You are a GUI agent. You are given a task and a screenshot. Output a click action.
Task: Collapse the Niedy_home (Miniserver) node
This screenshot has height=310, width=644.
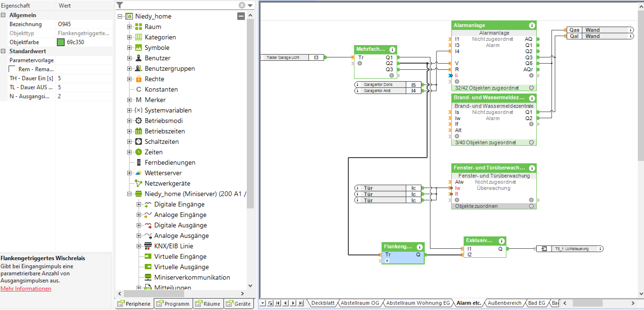point(129,194)
